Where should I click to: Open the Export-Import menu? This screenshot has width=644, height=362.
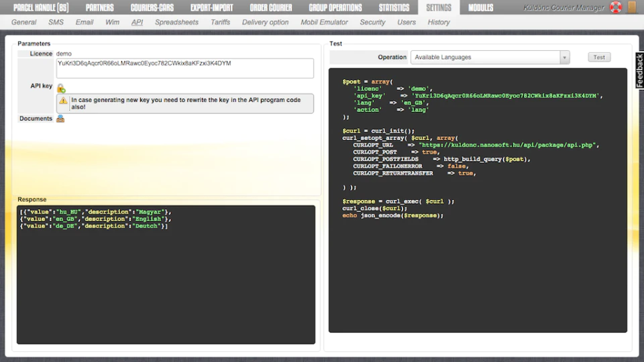click(211, 7)
